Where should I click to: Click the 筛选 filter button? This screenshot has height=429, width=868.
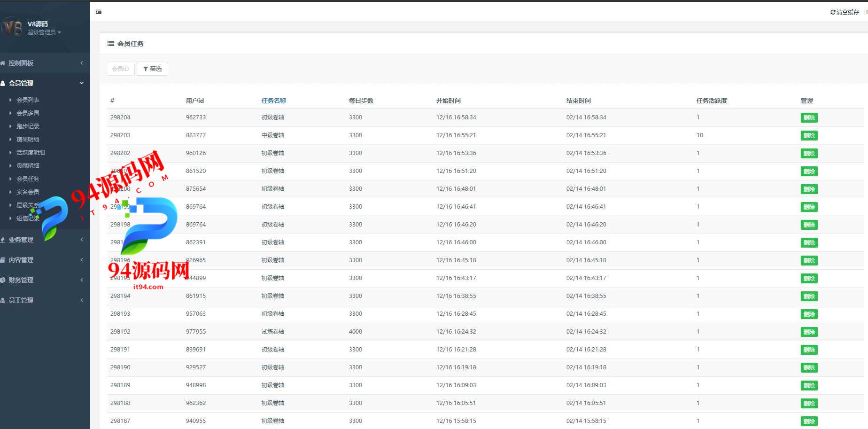click(x=152, y=69)
